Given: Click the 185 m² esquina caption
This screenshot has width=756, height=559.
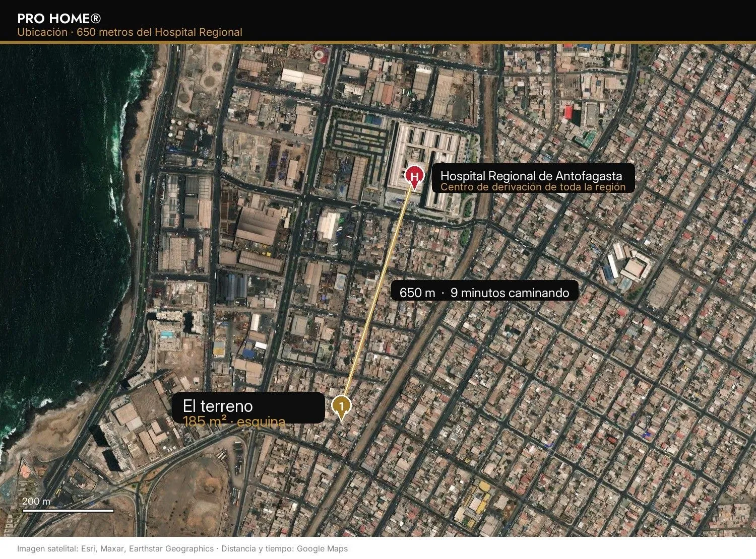Looking at the screenshot, I should point(234,422).
